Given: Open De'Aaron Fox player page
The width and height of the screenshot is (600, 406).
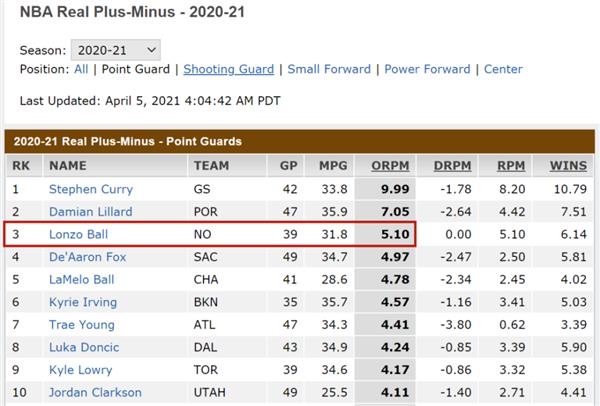Looking at the screenshot, I should [x=88, y=257].
